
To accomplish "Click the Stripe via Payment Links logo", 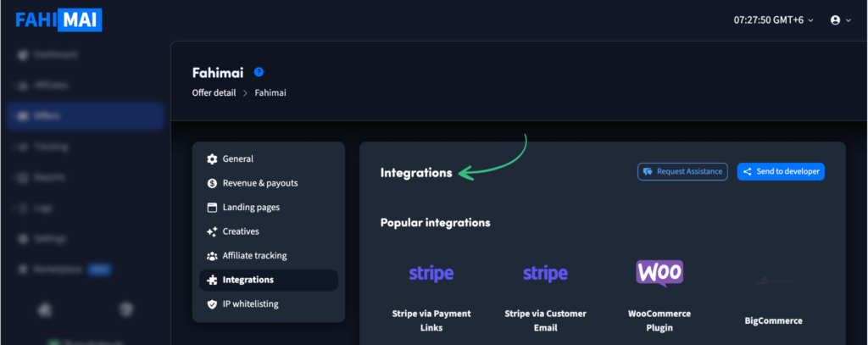I will pos(431,274).
